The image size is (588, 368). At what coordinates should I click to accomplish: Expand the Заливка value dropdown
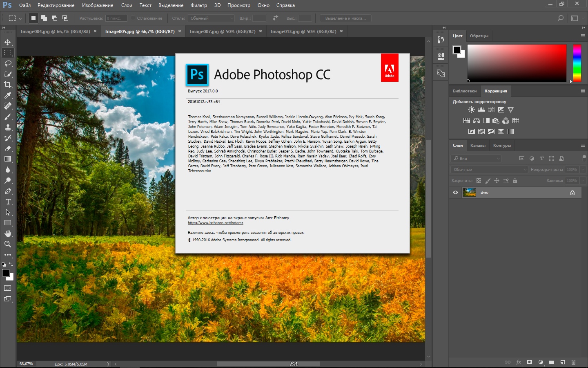coord(583,180)
